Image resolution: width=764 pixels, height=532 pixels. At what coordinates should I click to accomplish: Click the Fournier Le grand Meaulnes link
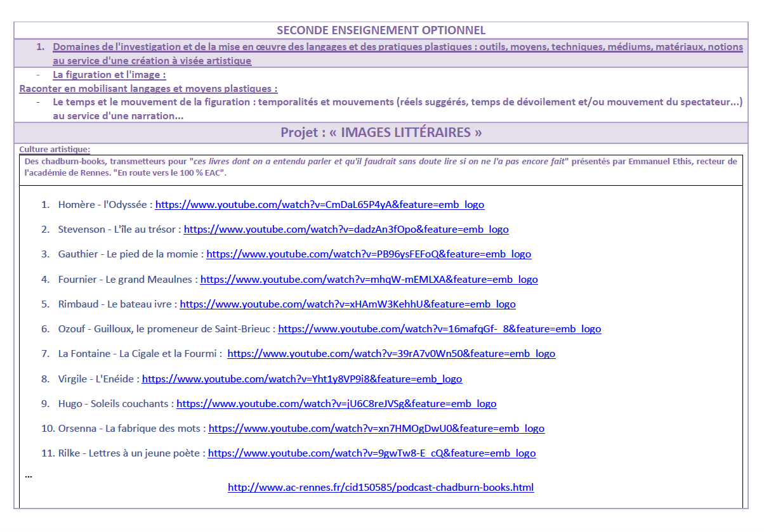point(369,279)
